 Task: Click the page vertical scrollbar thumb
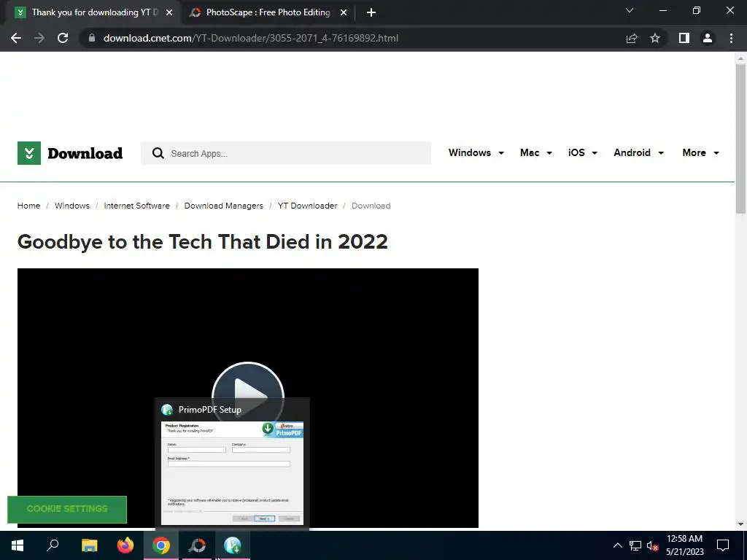click(740, 138)
